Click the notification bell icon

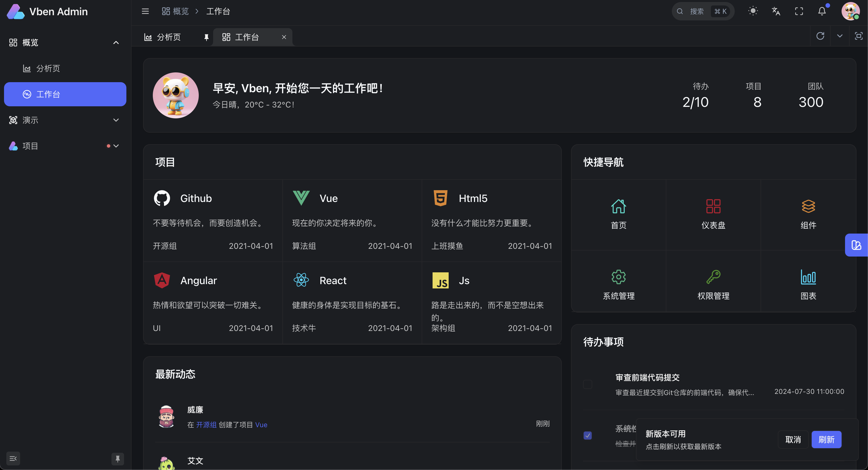point(821,11)
